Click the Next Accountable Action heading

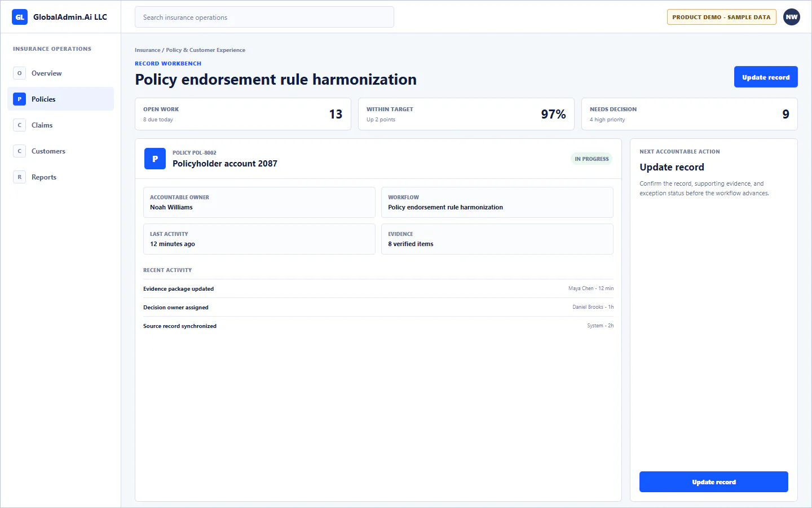point(679,152)
